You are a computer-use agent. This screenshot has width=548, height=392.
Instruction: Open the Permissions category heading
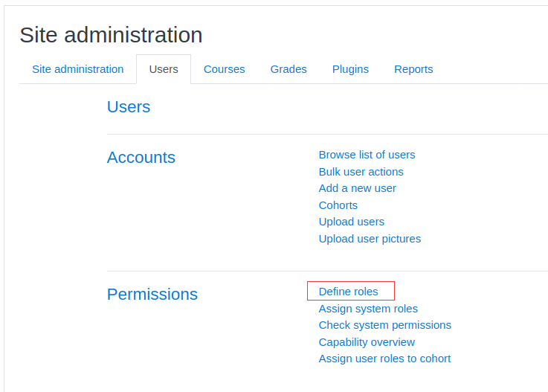pos(152,294)
